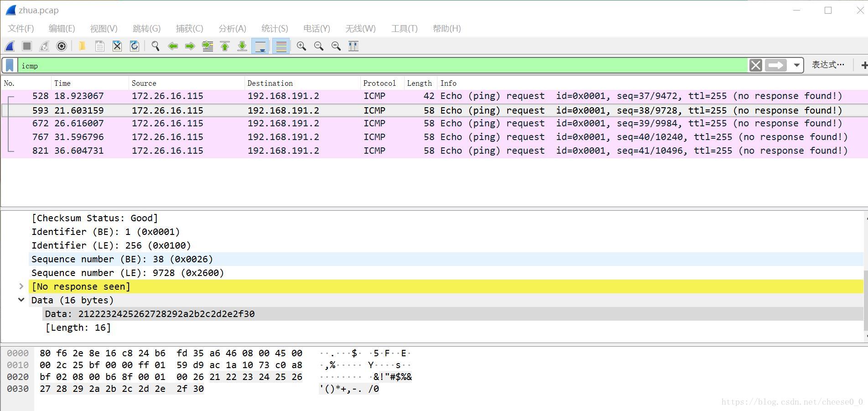Jump to the first packet
The image size is (868, 411).
point(225,46)
